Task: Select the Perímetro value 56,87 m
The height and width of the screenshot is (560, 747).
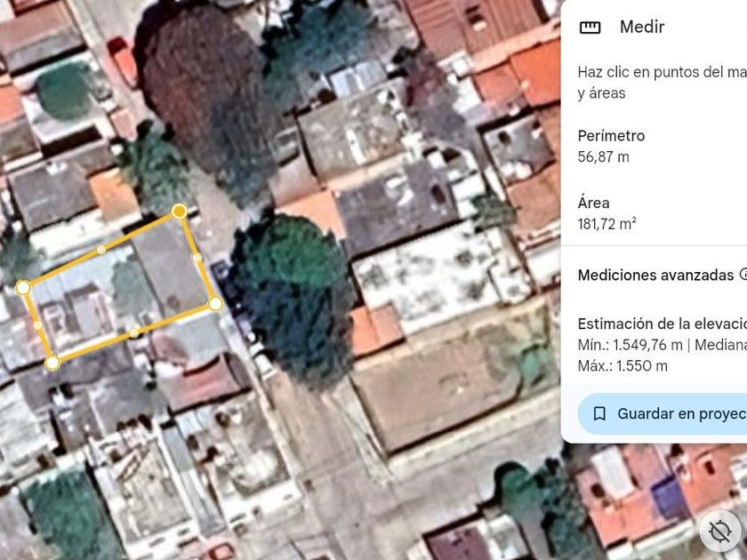Action: click(x=603, y=156)
